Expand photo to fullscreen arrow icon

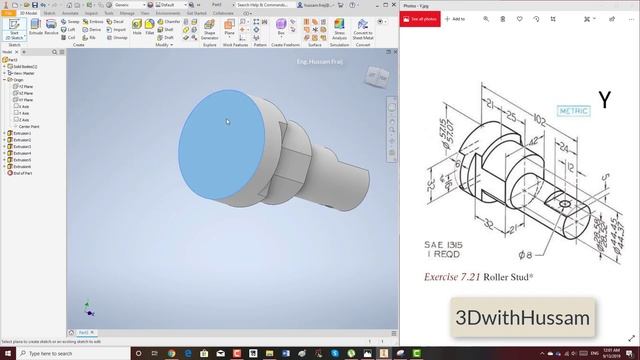coord(631,338)
